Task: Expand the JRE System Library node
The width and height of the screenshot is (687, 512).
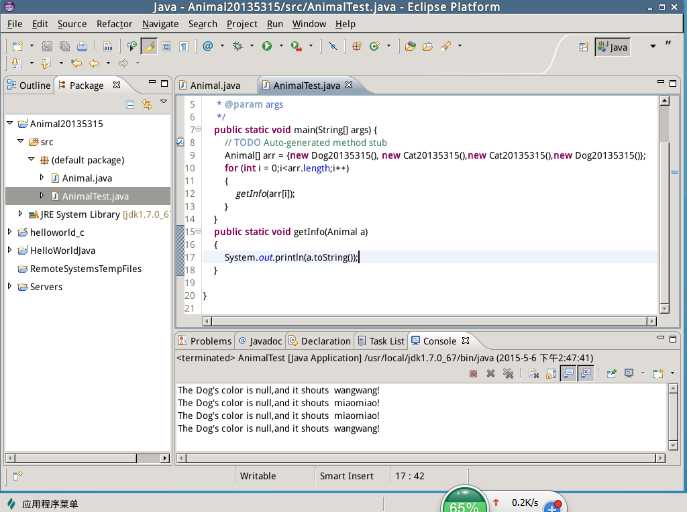Action: (20, 214)
